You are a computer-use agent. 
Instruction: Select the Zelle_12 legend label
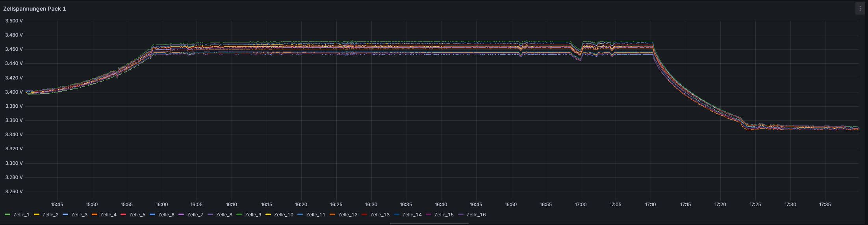(347, 215)
